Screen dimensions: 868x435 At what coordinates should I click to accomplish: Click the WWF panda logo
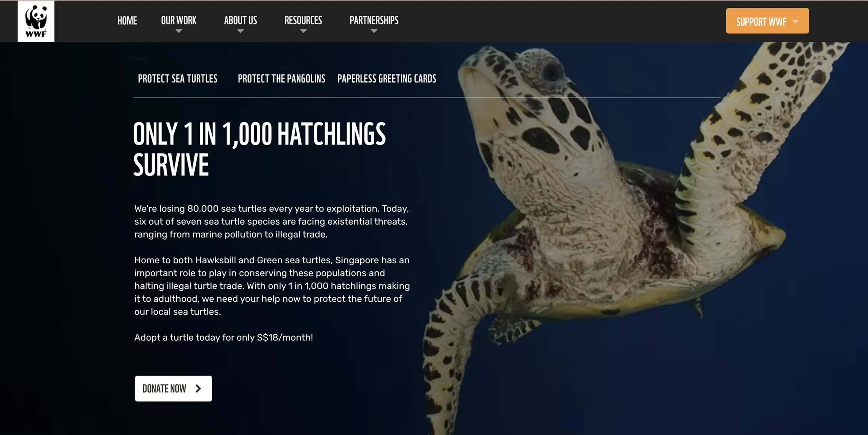tap(36, 21)
